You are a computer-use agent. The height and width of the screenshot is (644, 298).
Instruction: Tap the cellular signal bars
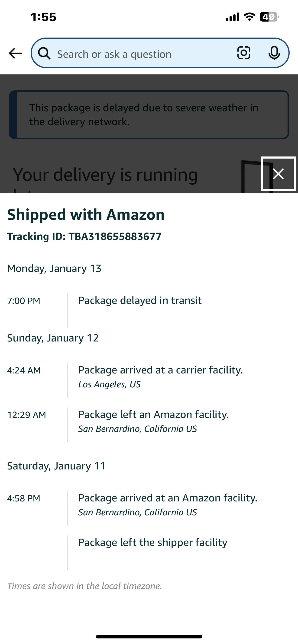[x=233, y=17]
